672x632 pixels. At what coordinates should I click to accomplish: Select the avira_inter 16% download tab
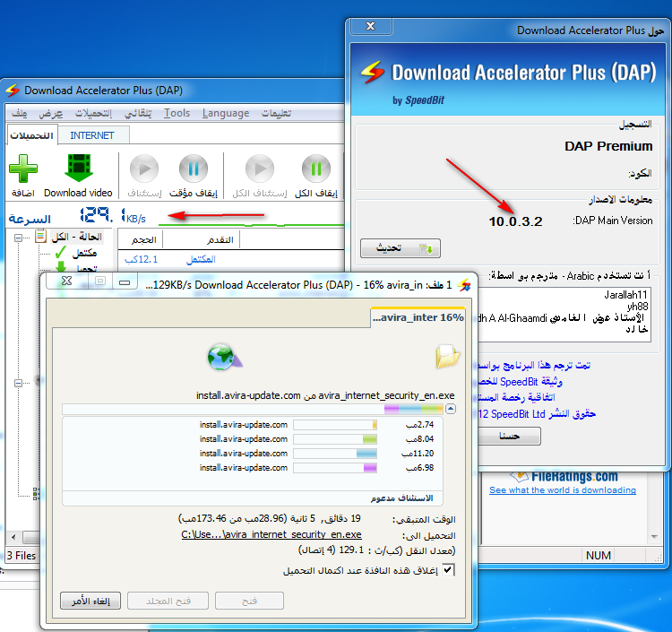point(418,317)
